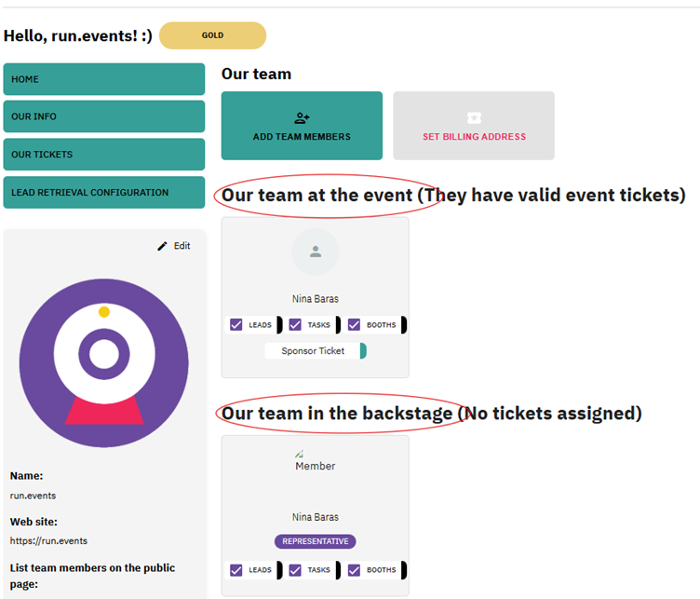
Task: Uncheck Leads for the backstage team member
Action: click(x=236, y=570)
